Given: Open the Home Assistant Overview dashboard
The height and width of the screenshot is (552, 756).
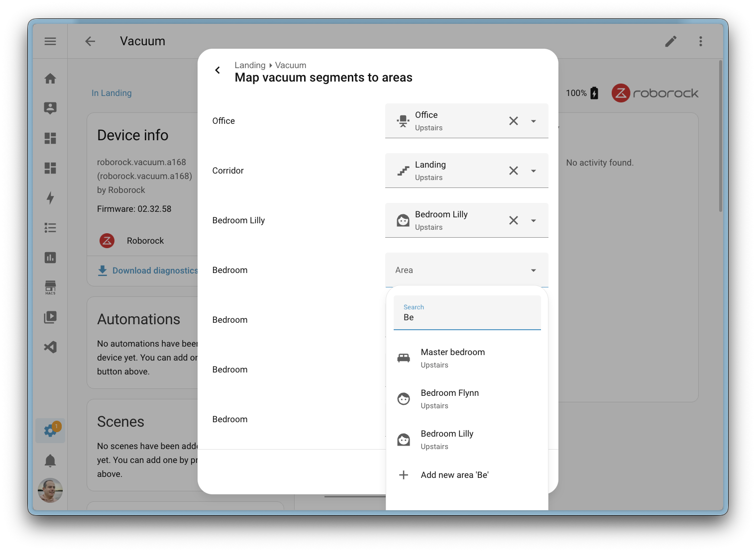Looking at the screenshot, I should [50, 78].
